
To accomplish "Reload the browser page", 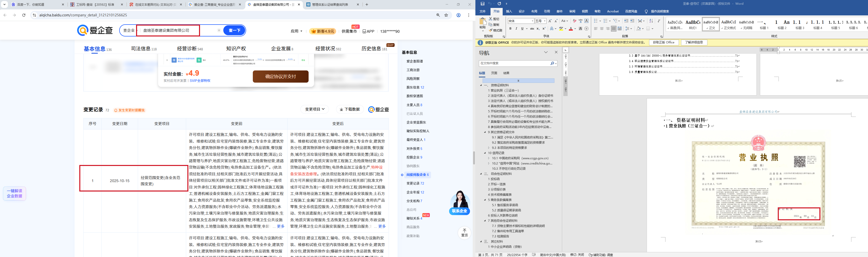I will pyautogui.click(x=24, y=15).
